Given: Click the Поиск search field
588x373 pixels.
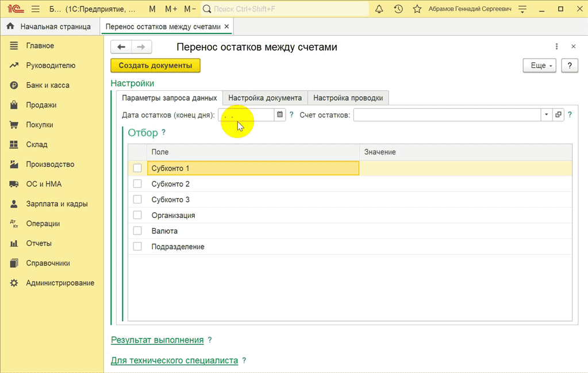Looking at the screenshot, I should click(x=287, y=9).
